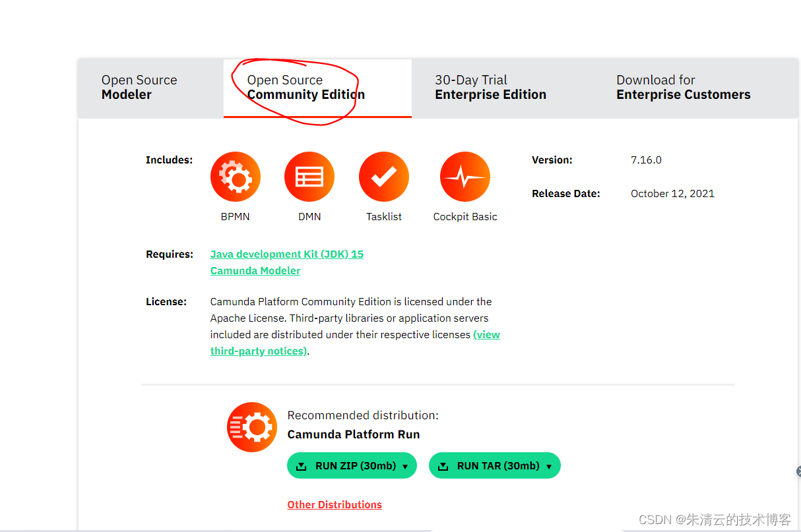Click the Cockpit Basic label
The image size is (801, 532).
click(465, 216)
